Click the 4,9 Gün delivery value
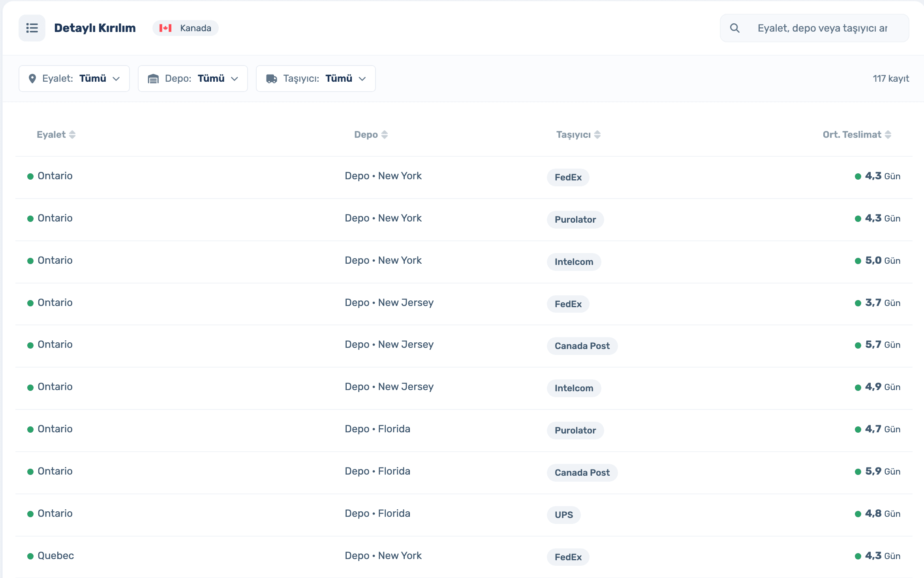Viewport: 924px width, 578px height. tap(883, 387)
